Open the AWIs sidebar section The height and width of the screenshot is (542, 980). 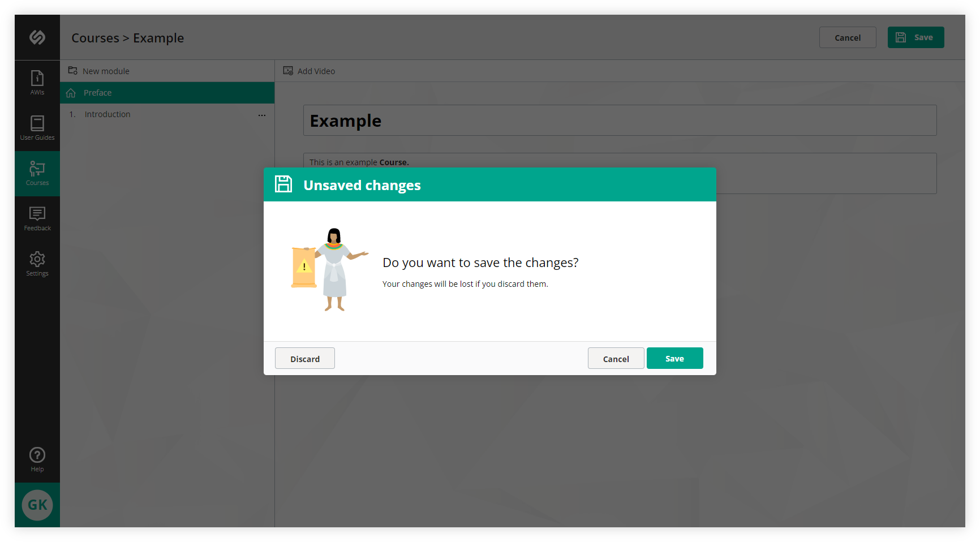tap(37, 82)
